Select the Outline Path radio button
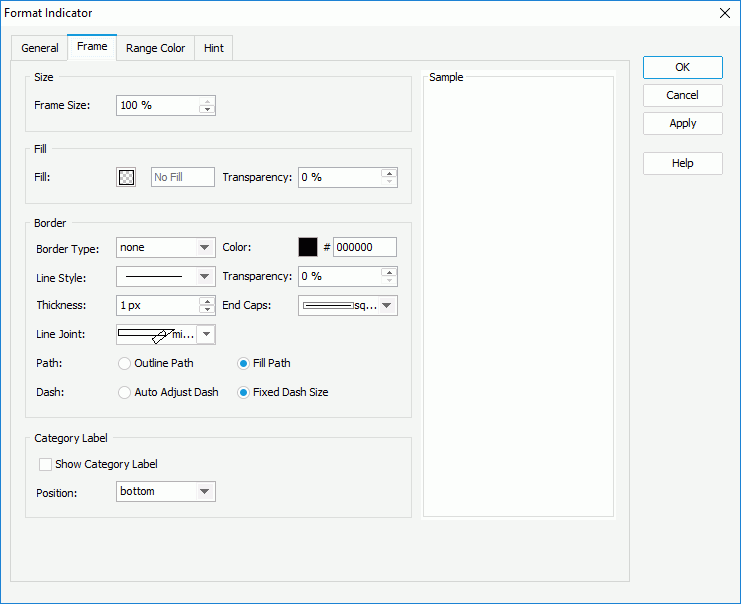741x604 pixels. 125,364
